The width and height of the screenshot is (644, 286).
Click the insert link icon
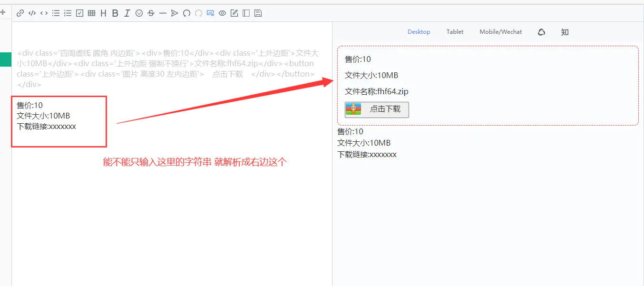[20, 13]
